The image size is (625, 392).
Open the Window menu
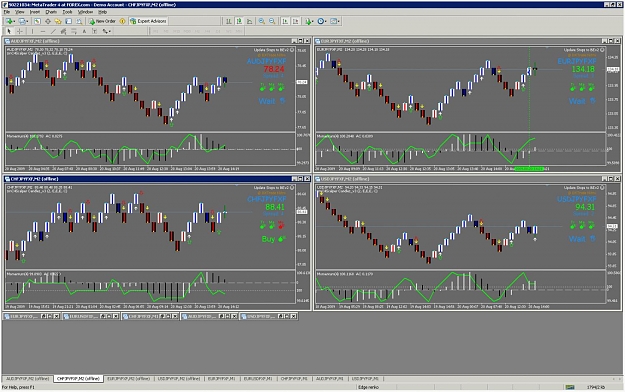pos(85,12)
